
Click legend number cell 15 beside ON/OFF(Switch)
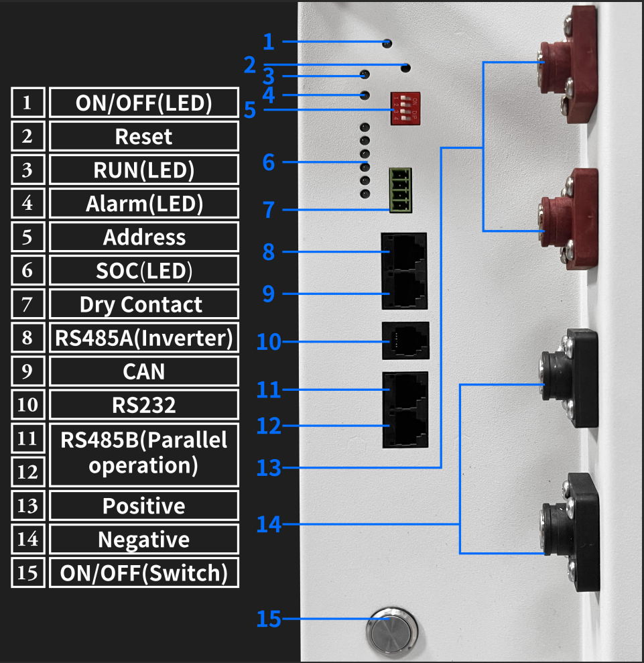(28, 572)
